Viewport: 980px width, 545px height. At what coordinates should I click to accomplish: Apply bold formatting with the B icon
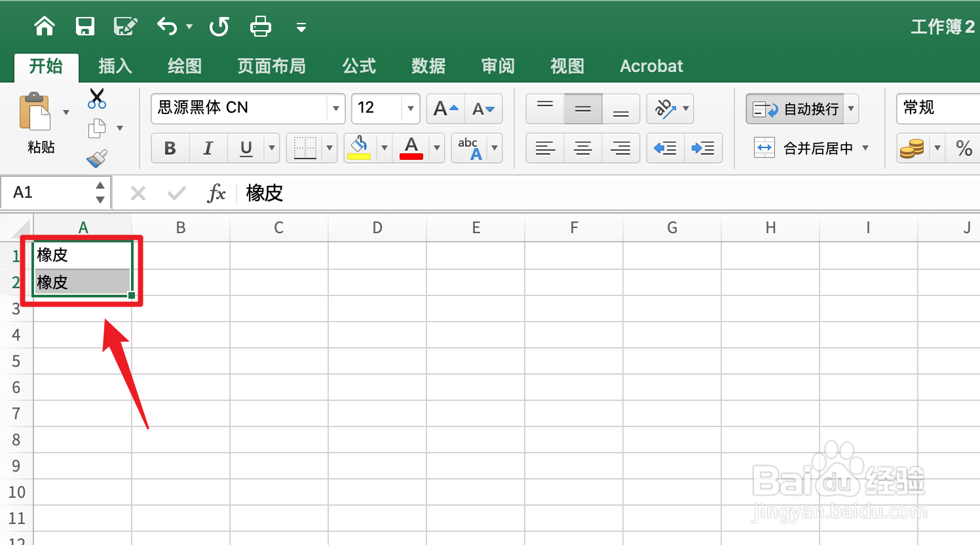pyautogui.click(x=170, y=148)
